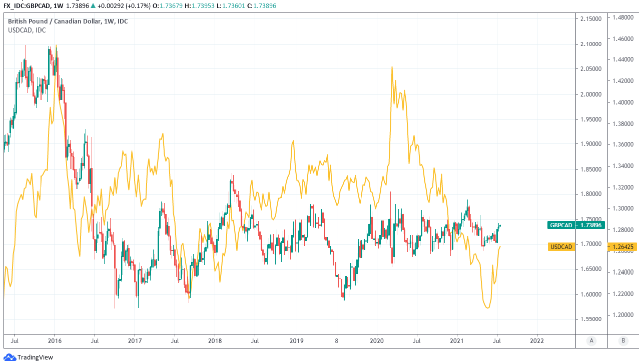Open the USDCAD, IDC legend entry
Screen dimensions: 639x364
pyautogui.click(x=27, y=30)
